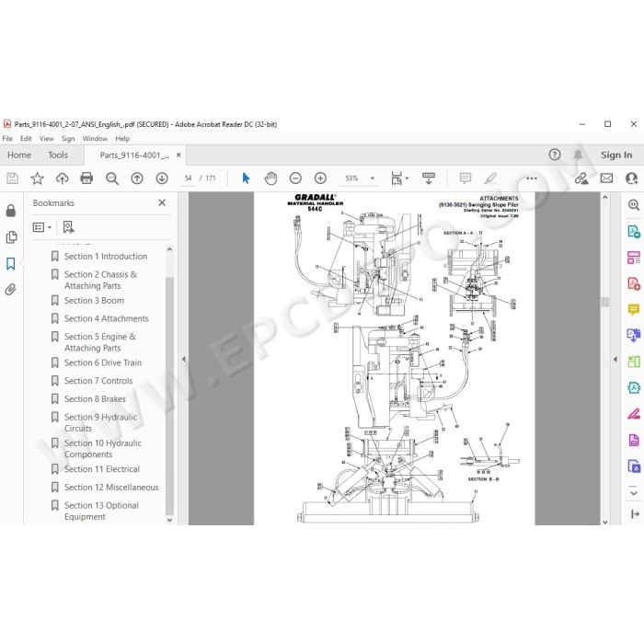
Task: Click the scrolling mode keyboard icon
Action: pyautogui.click(x=429, y=178)
